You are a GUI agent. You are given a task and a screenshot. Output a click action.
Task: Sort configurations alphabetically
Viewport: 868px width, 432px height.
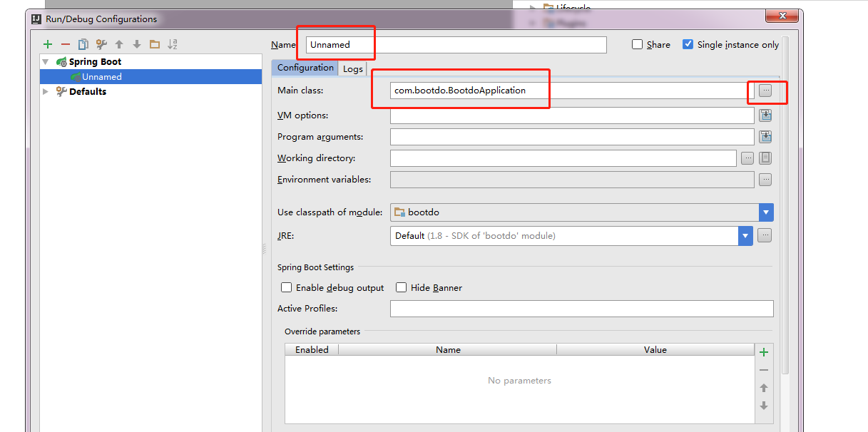pyautogui.click(x=173, y=44)
